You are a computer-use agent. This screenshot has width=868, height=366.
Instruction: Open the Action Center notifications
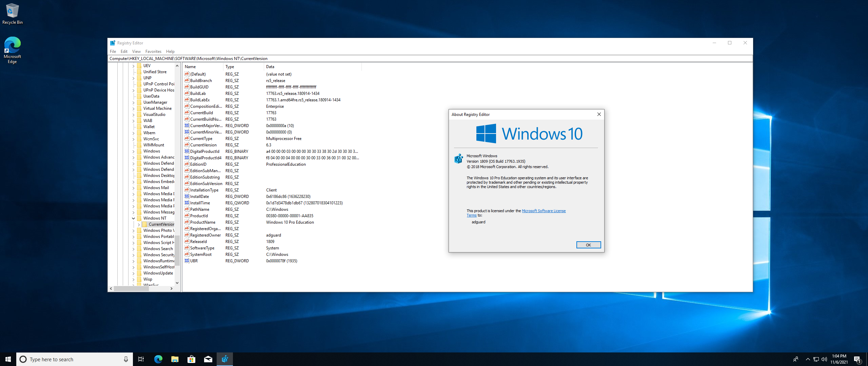857,360
